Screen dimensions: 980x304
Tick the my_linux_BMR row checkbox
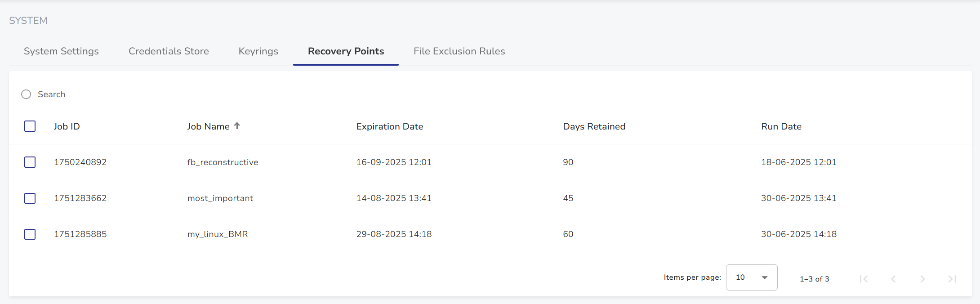pyautogui.click(x=30, y=234)
